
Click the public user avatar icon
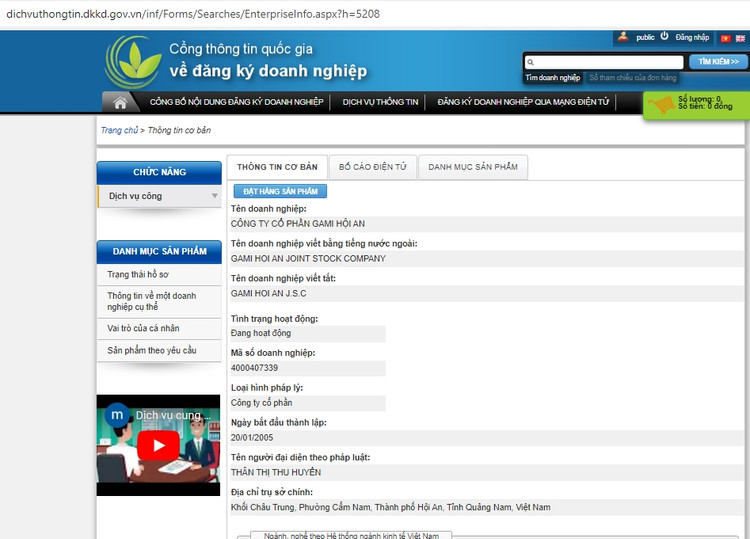tap(623, 37)
